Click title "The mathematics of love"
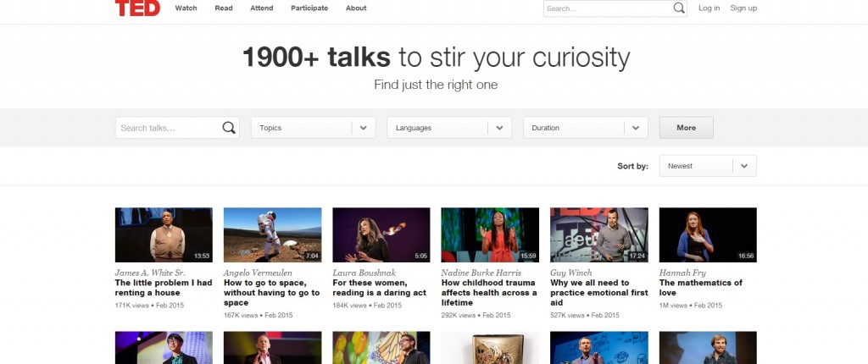This screenshot has width=868, height=364. [701, 288]
